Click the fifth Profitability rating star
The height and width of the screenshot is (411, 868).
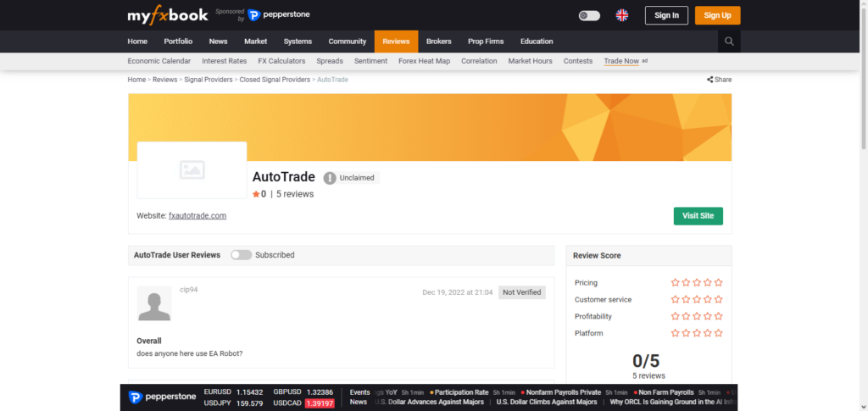coord(719,316)
